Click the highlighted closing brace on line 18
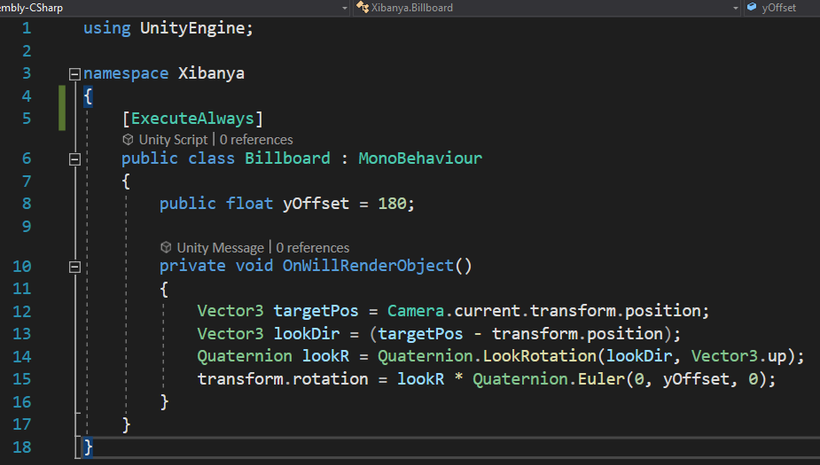The width and height of the screenshot is (820, 465). pyautogui.click(x=88, y=447)
